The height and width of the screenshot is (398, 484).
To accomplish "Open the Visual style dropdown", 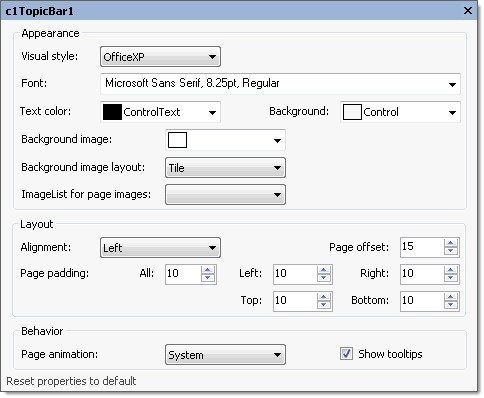I will coord(160,57).
